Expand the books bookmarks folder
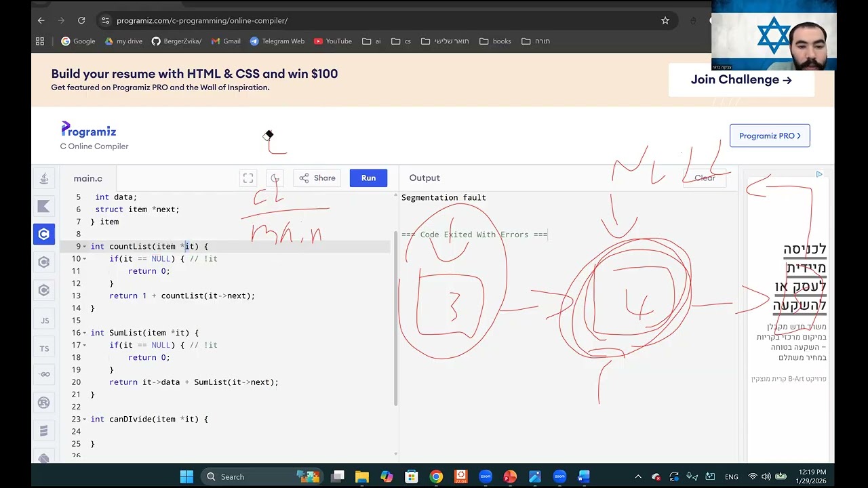 495,41
